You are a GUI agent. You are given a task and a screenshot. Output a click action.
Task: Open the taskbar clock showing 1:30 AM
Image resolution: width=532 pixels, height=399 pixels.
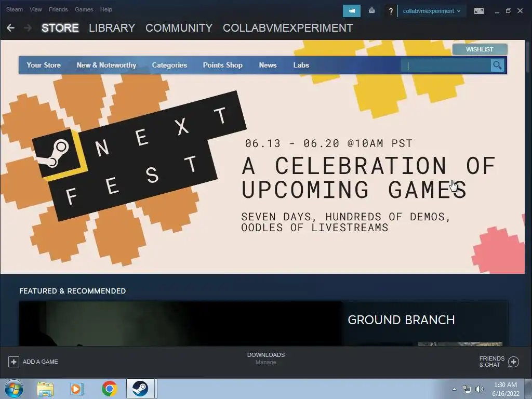tap(505, 389)
